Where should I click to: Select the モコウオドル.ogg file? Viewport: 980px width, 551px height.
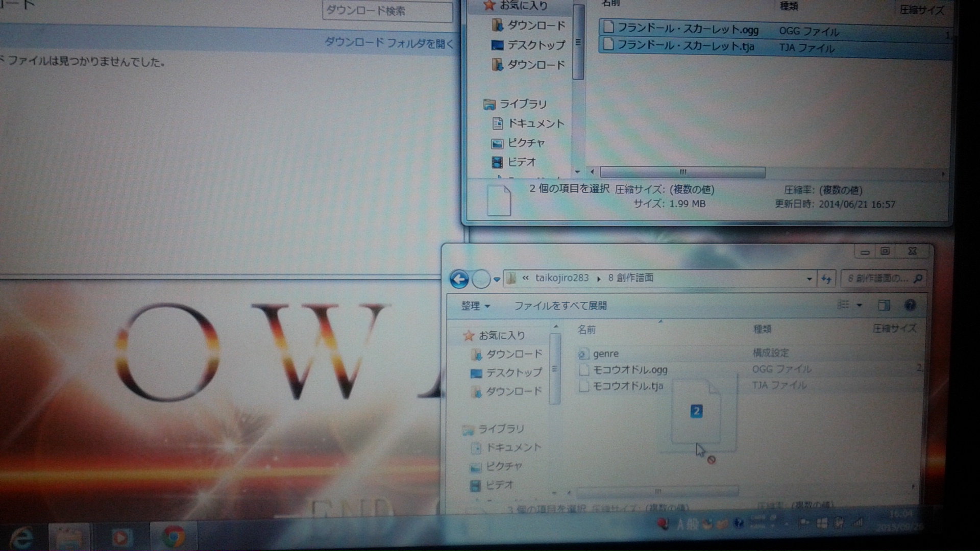pyautogui.click(x=629, y=370)
